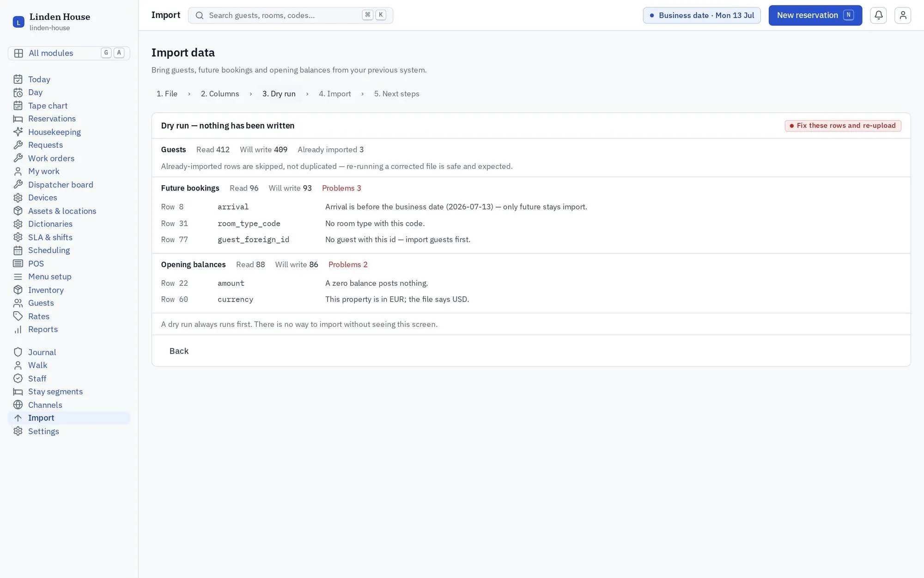Screen dimensions: 924x578
Task: Click the New reservation button
Action: (815, 15)
